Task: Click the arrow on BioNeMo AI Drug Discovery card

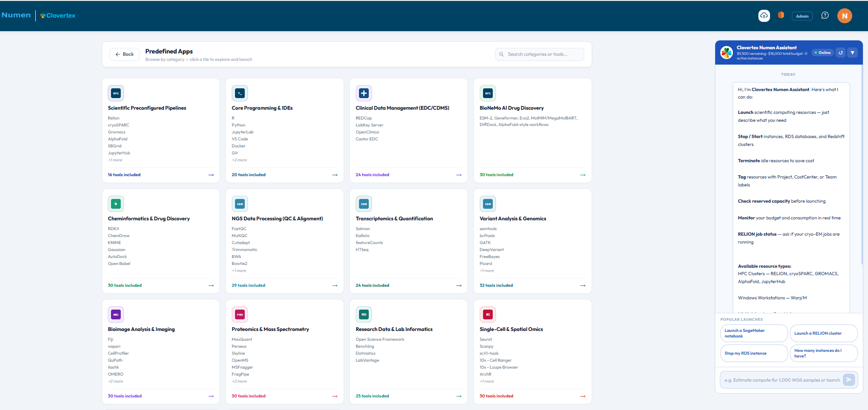Action: point(583,175)
